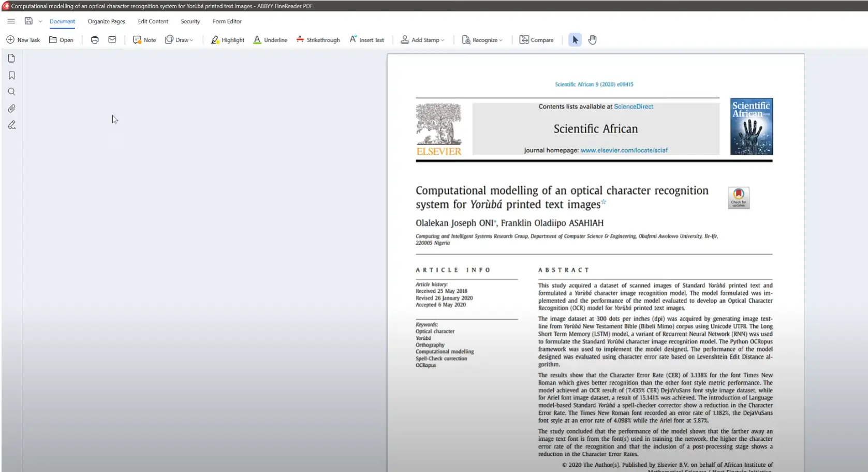This screenshot has height=472, width=868.
Task: Show the Pages panel in sidebar
Action: click(11, 59)
